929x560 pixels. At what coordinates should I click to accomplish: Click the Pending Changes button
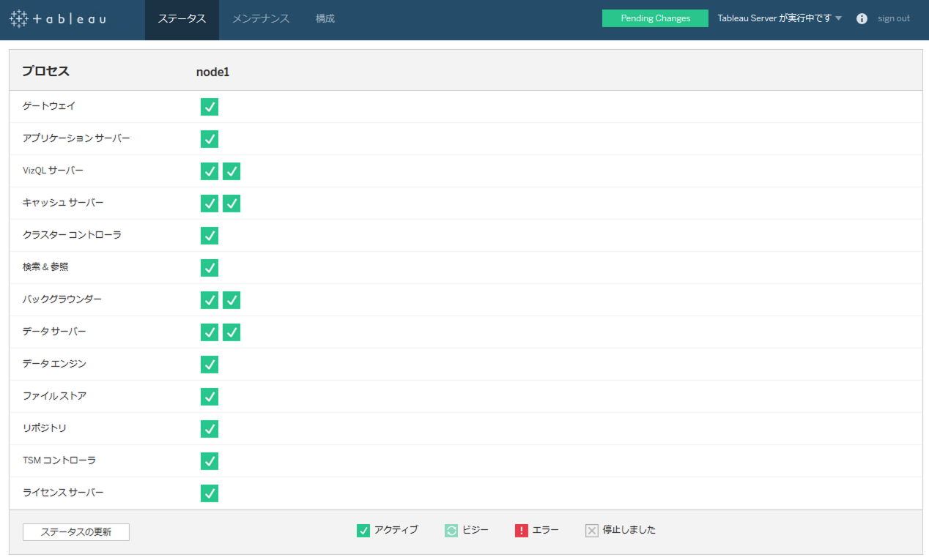click(x=654, y=18)
